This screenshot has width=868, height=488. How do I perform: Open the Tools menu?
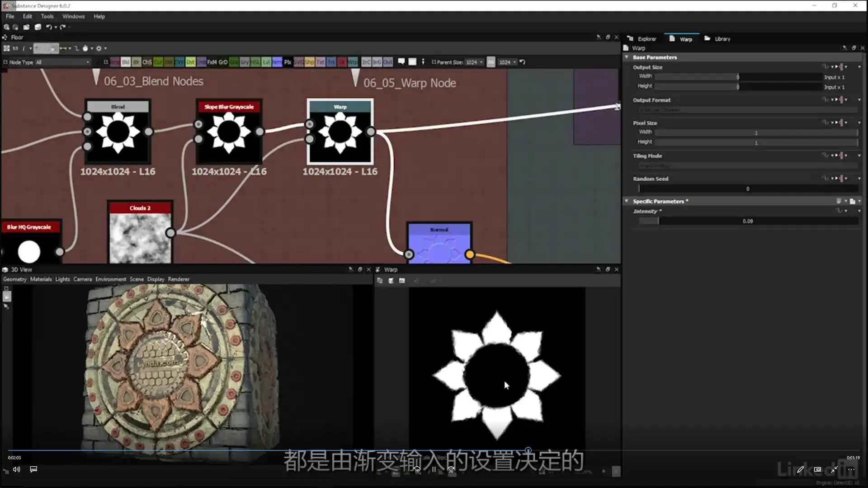tap(47, 16)
